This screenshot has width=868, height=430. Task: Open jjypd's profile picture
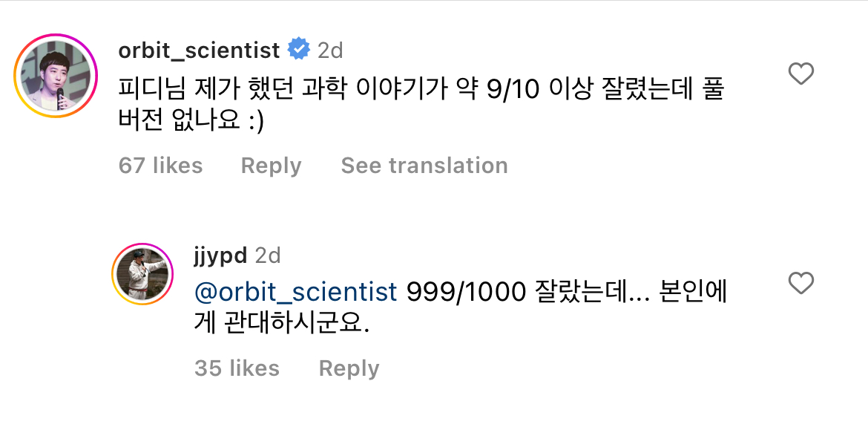[x=142, y=275]
